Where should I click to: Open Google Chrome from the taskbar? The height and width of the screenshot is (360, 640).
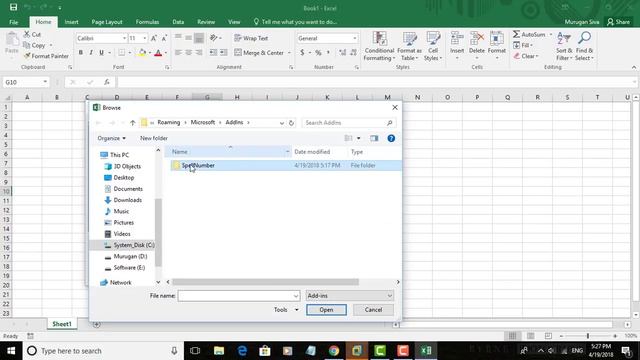[x=334, y=351]
